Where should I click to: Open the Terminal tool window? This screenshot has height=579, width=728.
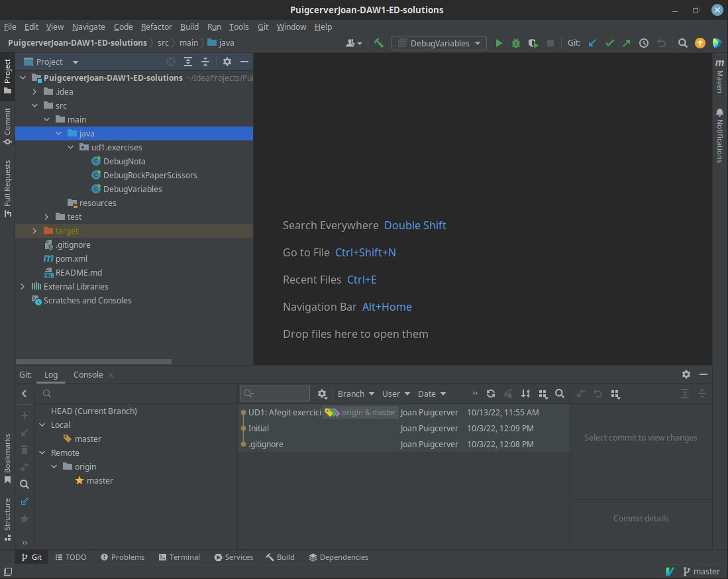tap(180, 557)
